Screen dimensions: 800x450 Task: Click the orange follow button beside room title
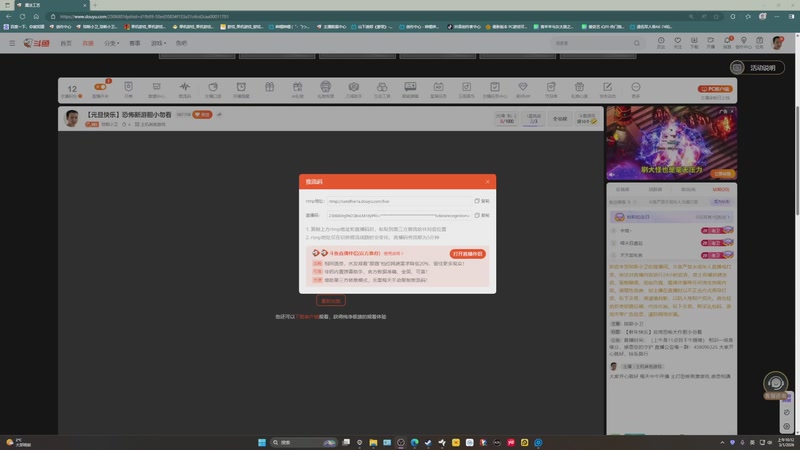203,115
